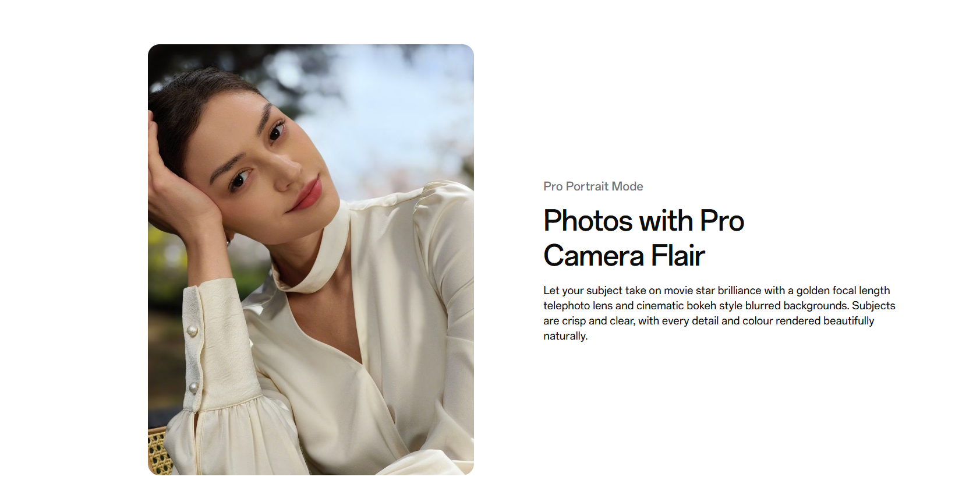Click the word "bokeh" in the description

point(701,306)
